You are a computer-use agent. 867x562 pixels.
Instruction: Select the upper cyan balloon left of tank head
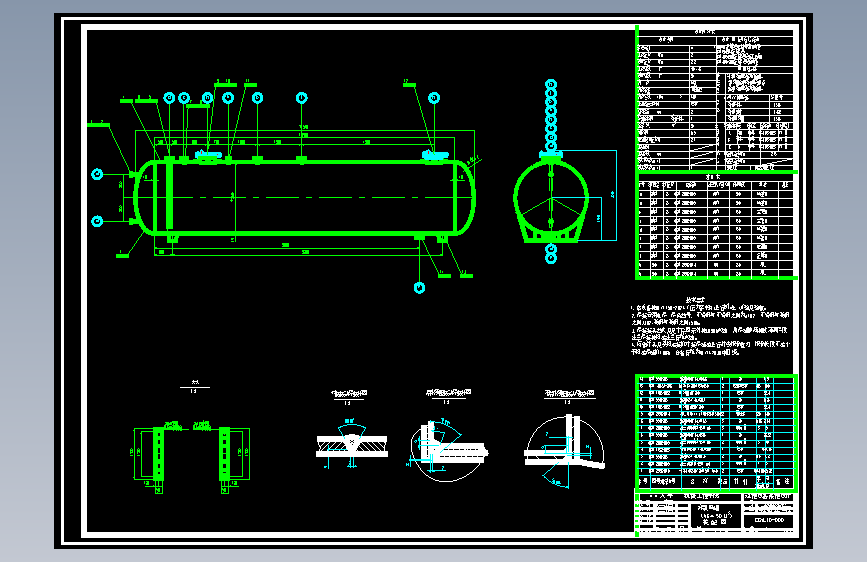click(97, 174)
